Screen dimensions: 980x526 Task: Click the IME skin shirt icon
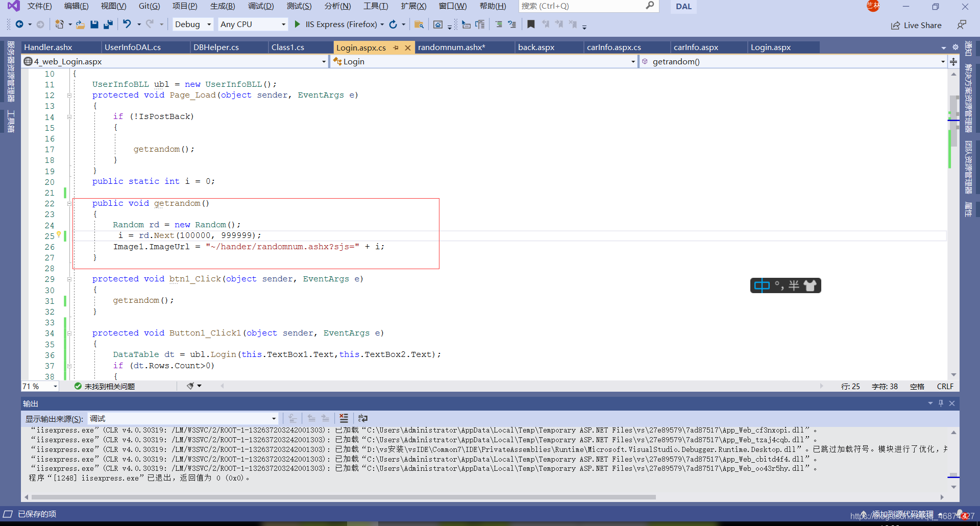[810, 285]
